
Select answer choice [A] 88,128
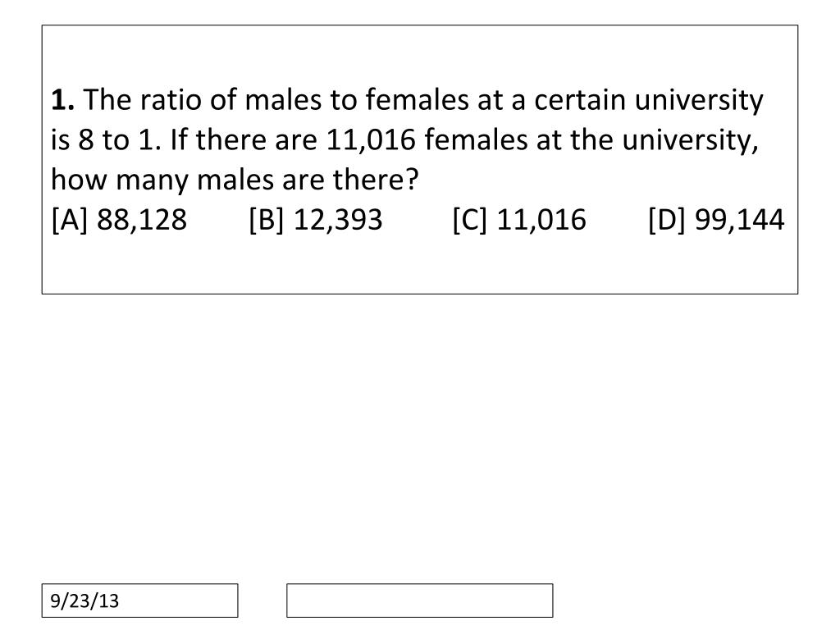tap(119, 220)
